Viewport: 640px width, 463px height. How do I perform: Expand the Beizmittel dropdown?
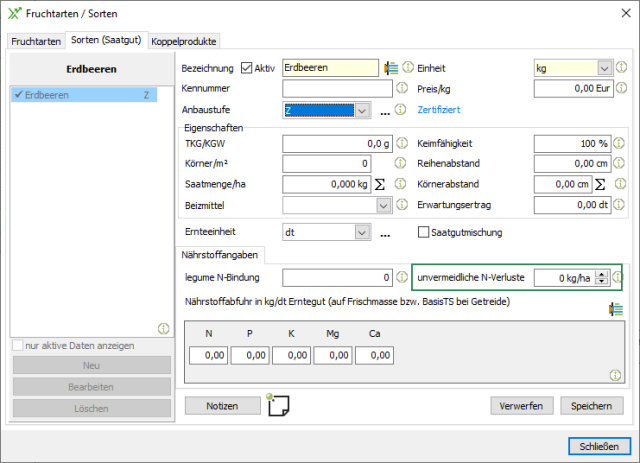tap(382, 205)
